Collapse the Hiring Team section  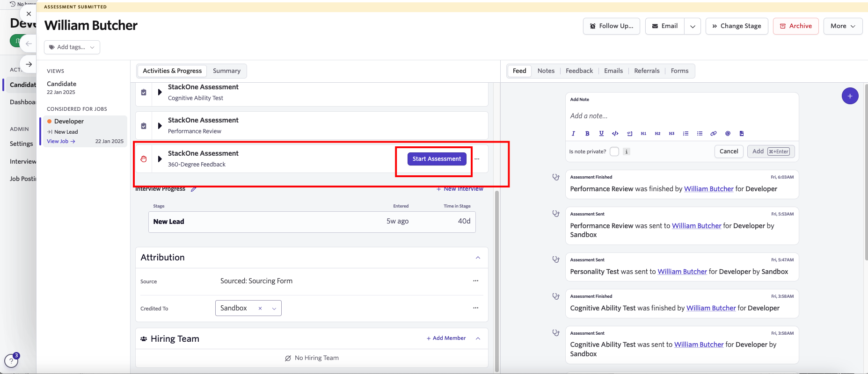coord(478,338)
